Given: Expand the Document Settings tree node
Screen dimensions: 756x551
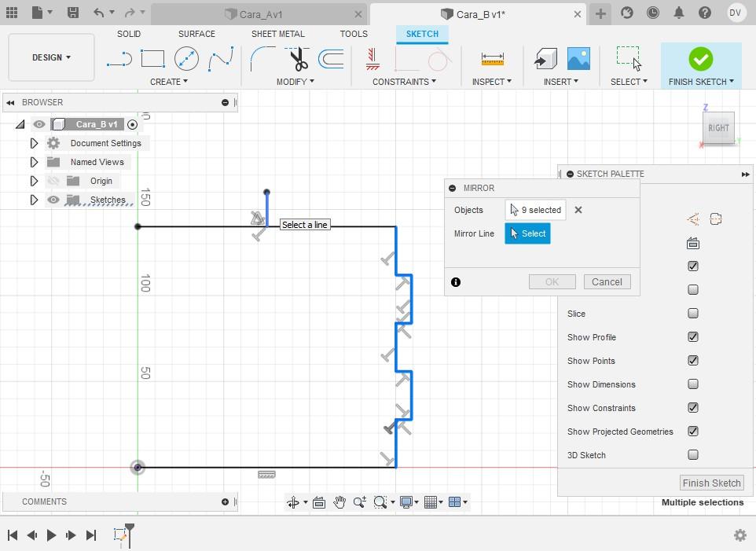Looking at the screenshot, I should click(x=34, y=143).
